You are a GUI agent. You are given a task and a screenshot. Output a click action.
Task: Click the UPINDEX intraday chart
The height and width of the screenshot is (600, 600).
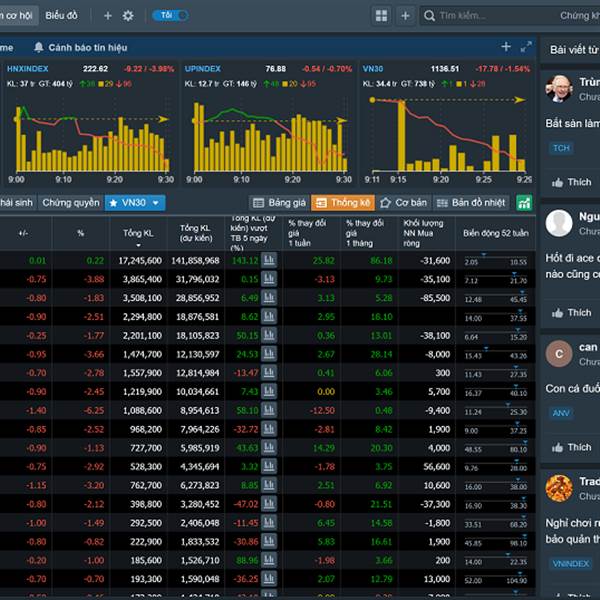(270, 137)
